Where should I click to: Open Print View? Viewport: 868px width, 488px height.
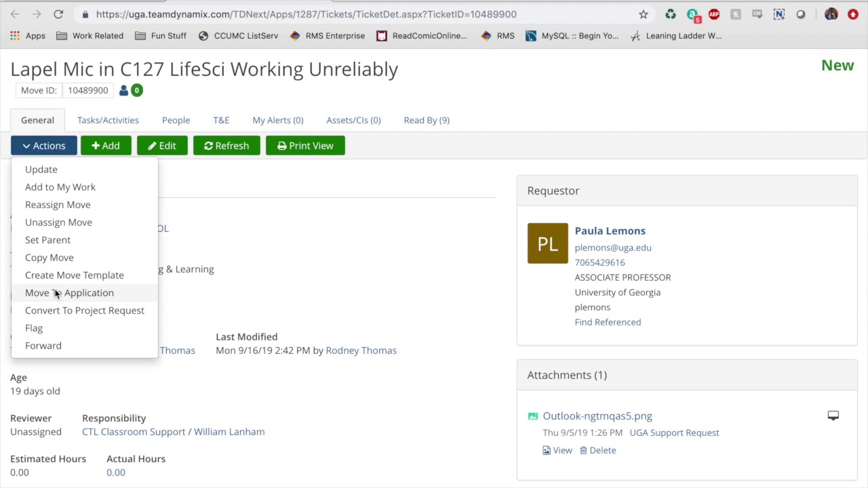tap(305, 146)
